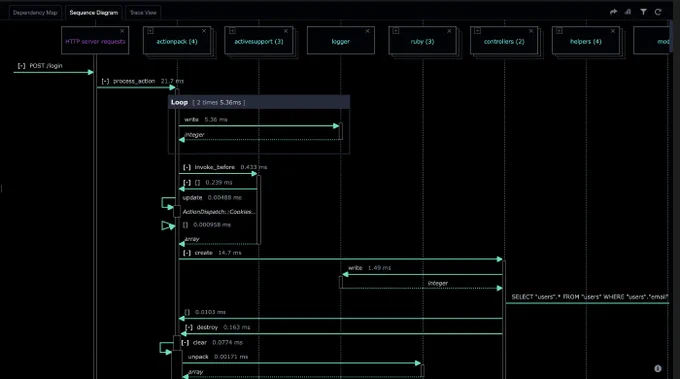Select the HTTP server requests actor label
Screen dimensions: 680x379
[x=95, y=42]
